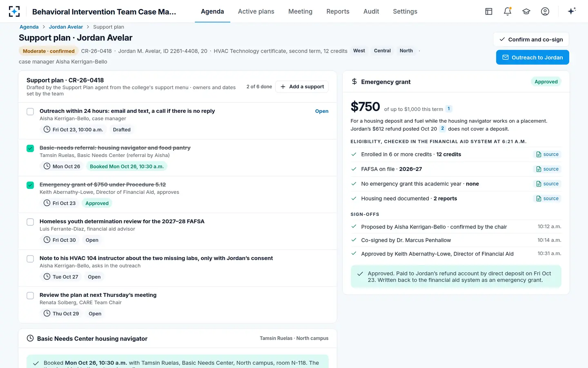The width and height of the screenshot is (588, 368).
Task: Open the Audit tab
Action: coord(371,11)
